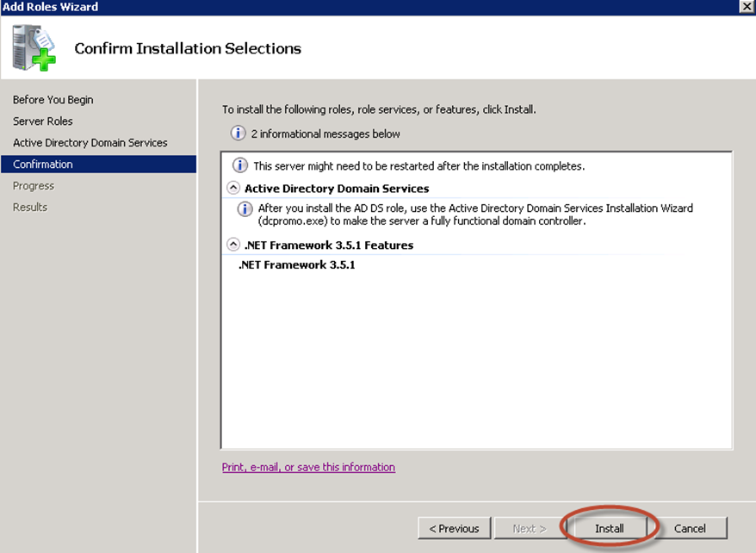Go to the Before You Begin step
Viewport: 756px width, 553px height.
53,100
